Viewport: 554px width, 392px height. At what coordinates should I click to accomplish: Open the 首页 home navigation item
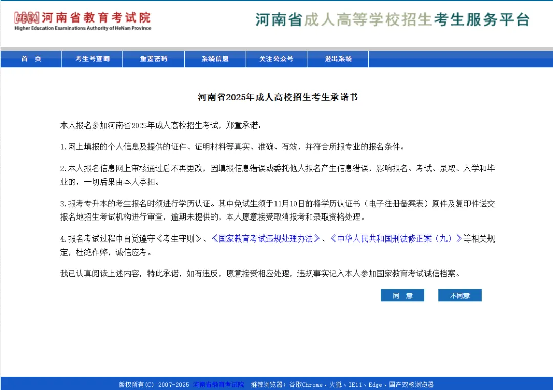pos(31,59)
